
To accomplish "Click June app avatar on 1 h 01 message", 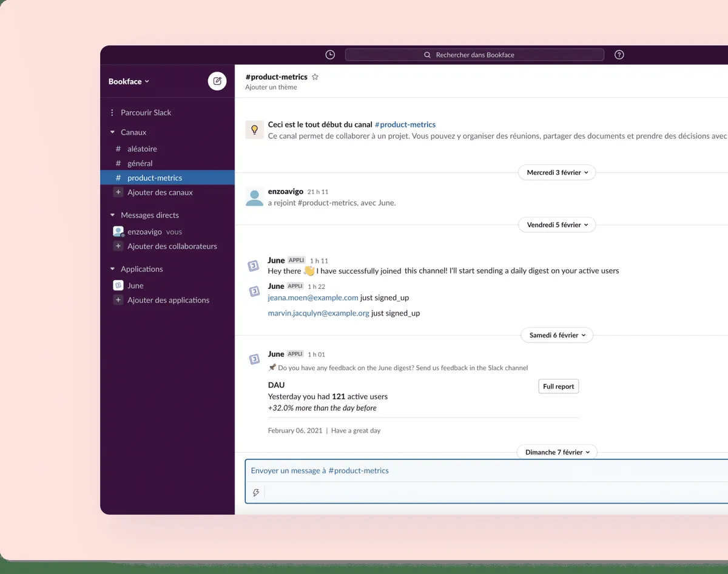I will (x=254, y=359).
